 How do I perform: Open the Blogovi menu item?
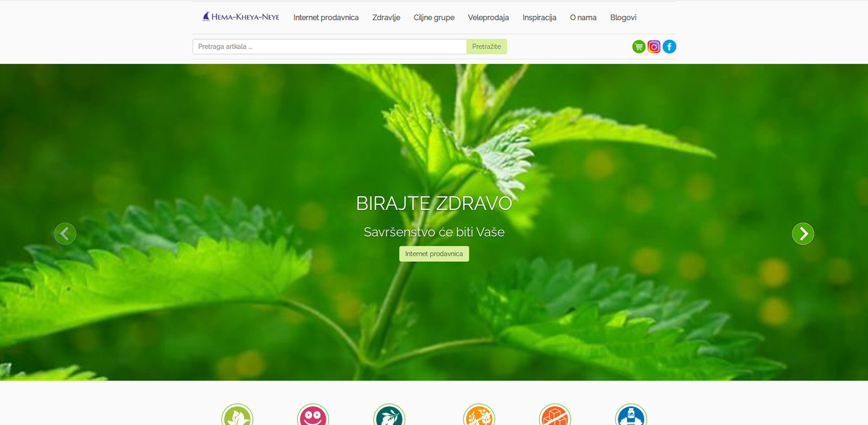tap(623, 18)
